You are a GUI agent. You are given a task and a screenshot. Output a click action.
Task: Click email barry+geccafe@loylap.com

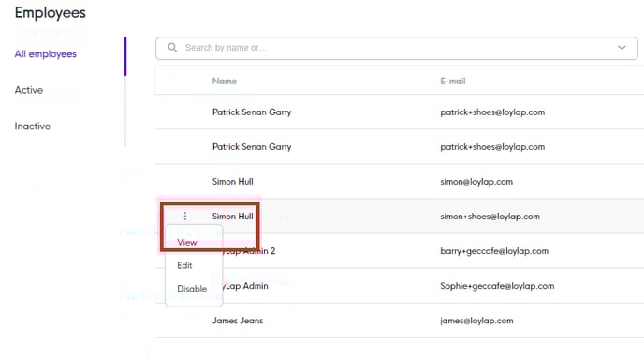(x=494, y=251)
